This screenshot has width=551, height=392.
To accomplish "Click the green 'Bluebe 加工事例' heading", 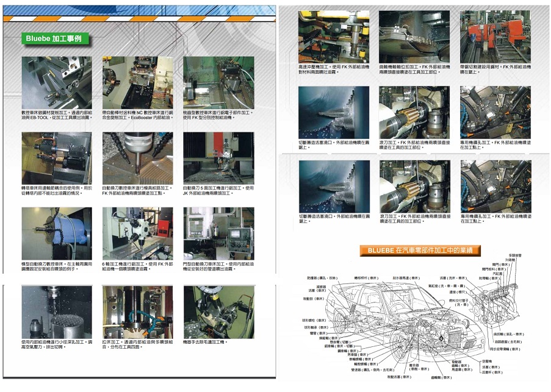I will tap(54, 38).
